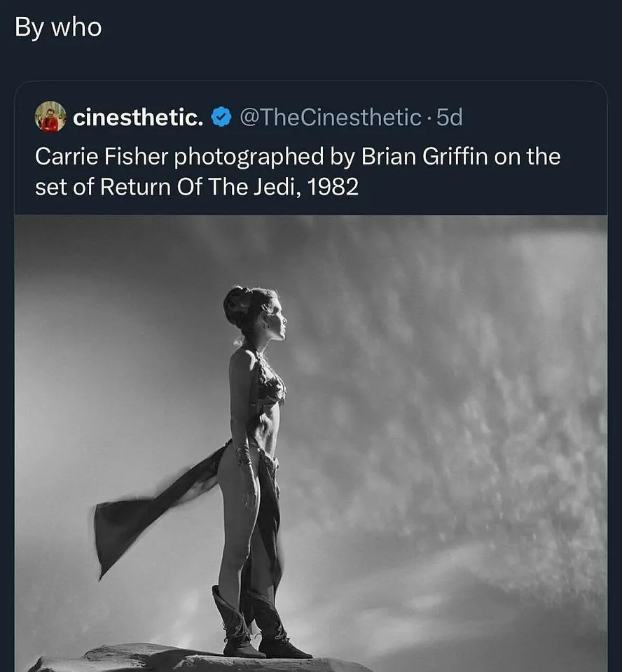Open the quoted tweet caption text
This screenshot has width=622, height=672.
pos(298,171)
